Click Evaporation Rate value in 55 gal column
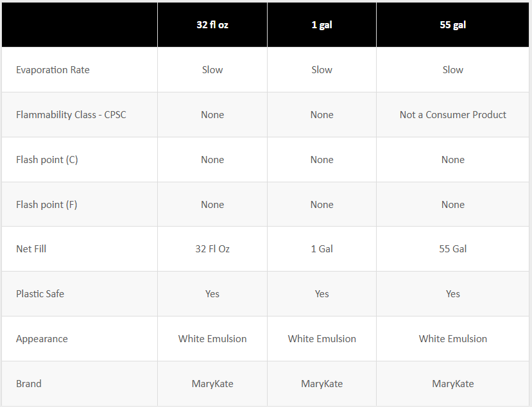Viewport: 532px width, 407px height. pyautogui.click(x=452, y=70)
